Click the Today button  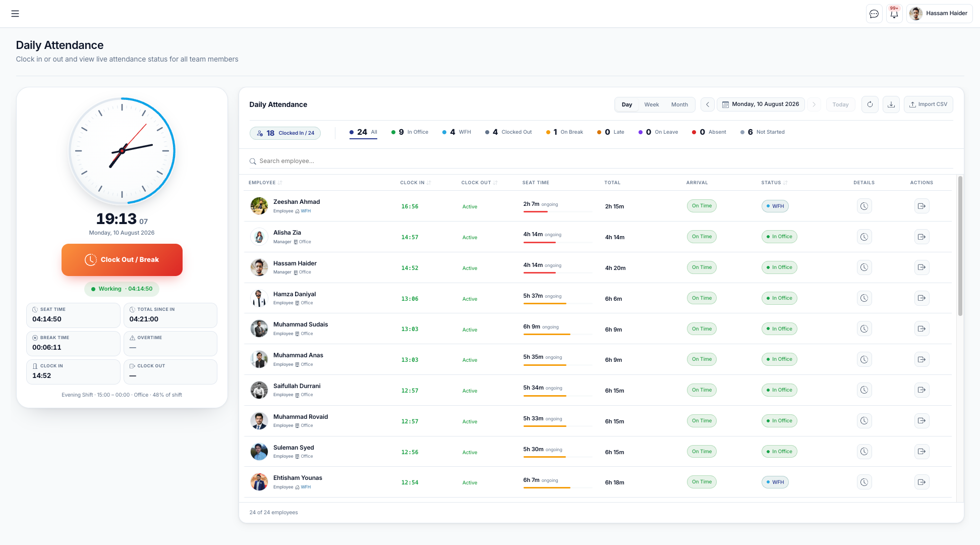840,104
